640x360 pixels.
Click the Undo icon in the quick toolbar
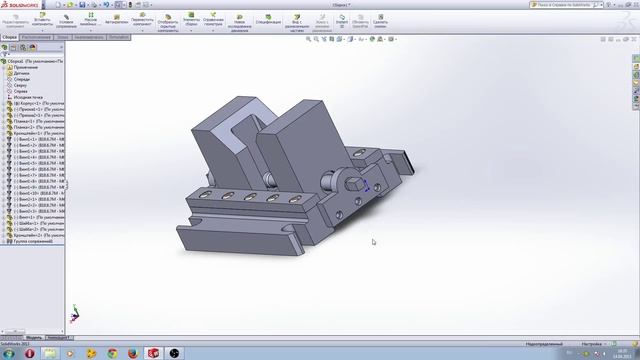pos(106,5)
